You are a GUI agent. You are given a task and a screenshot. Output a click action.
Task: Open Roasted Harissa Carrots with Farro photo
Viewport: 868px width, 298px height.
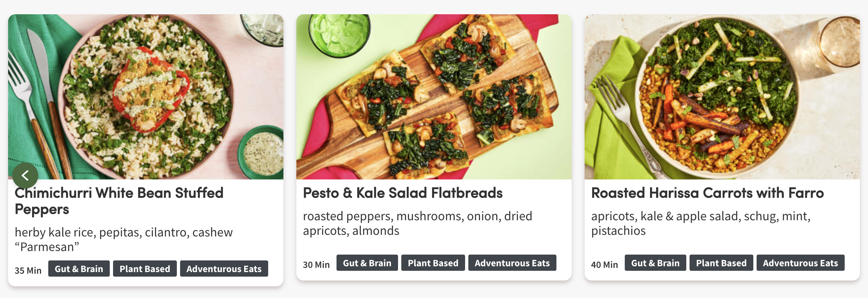tap(722, 97)
